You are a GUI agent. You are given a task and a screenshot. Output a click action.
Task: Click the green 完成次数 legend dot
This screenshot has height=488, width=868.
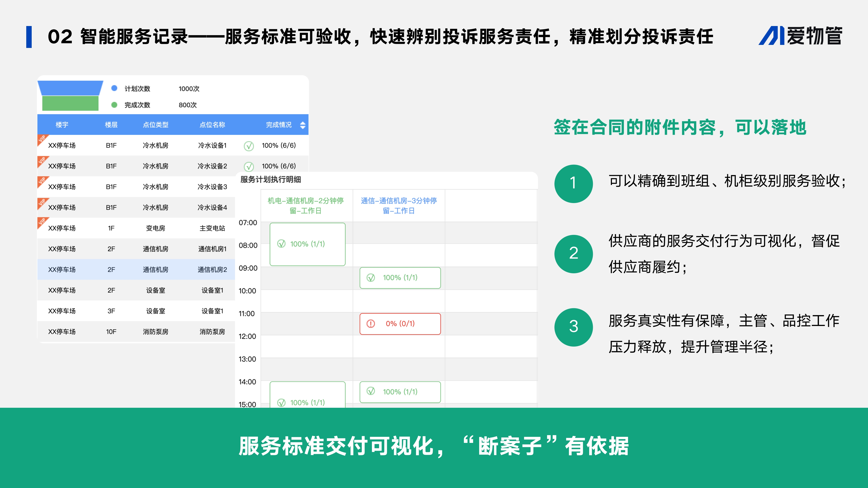click(114, 105)
